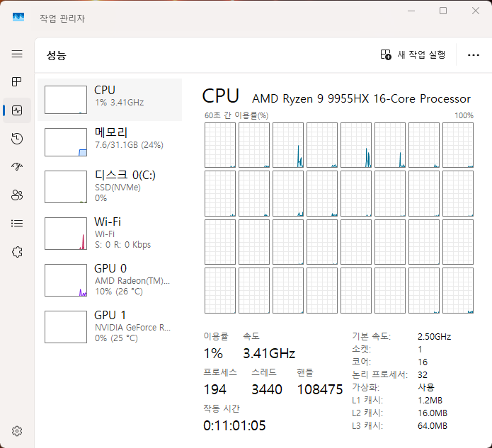Show the 디스크 0(C:) performance view

[110, 187]
